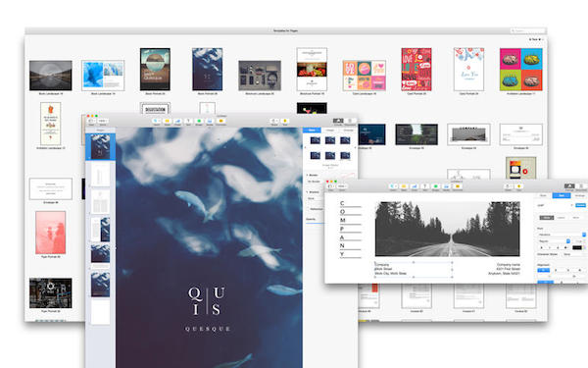Click Insert icon in letterhead window toolbar
This screenshot has width=588, height=368.
pyautogui.click(x=393, y=185)
